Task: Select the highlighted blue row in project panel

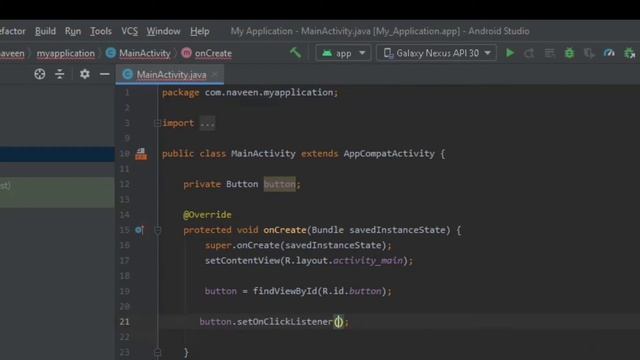Action: pyautogui.click(x=57, y=154)
